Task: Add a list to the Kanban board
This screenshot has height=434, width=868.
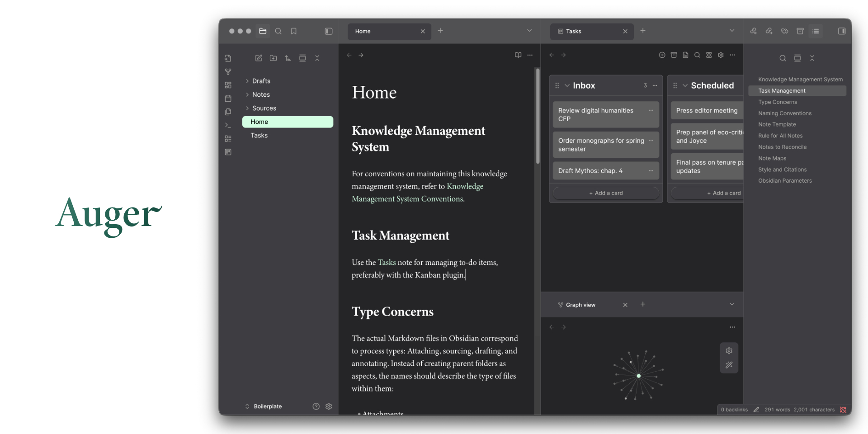Action: click(x=662, y=55)
